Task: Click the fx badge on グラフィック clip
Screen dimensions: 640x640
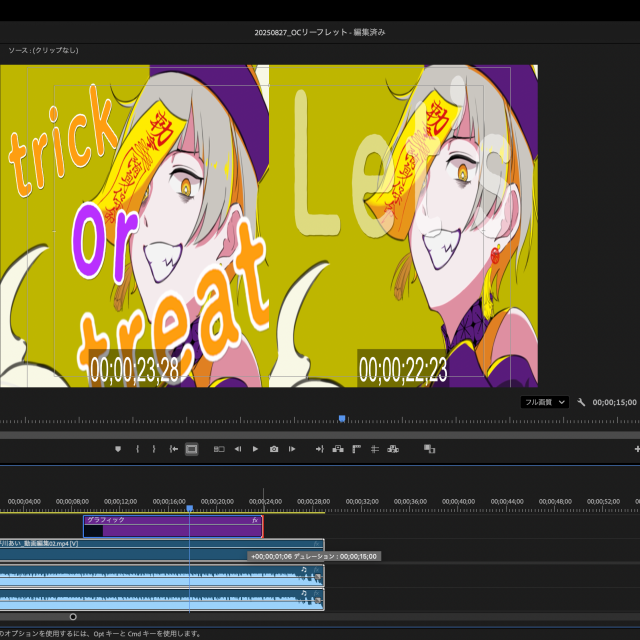Action: coord(255,520)
